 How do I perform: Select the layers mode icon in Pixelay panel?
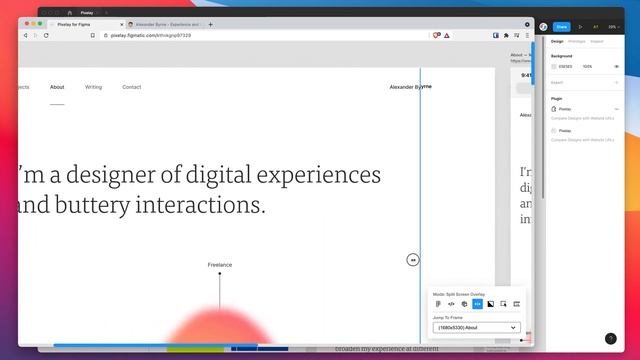click(x=464, y=304)
